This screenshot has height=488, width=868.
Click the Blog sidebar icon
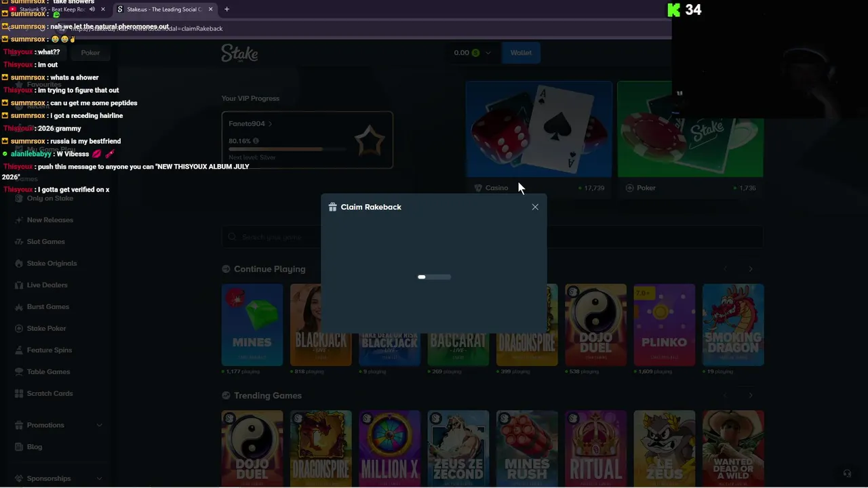click(x=20, y=447)
